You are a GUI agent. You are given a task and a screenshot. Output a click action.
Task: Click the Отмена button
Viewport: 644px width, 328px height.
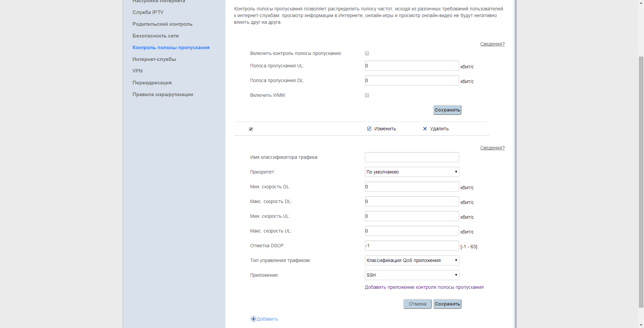click(x=417, y=304)
